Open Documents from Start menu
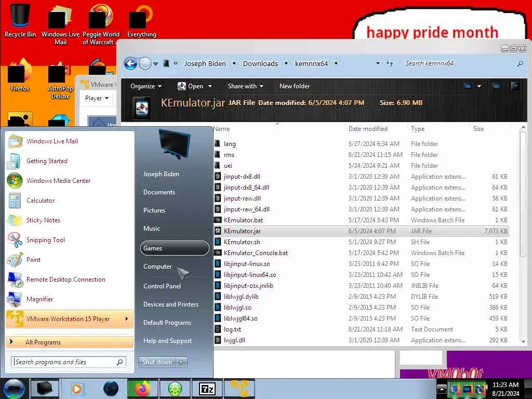The height and width of the screenshot is (399, 532). pyautogui.click(x=159, y=192)
